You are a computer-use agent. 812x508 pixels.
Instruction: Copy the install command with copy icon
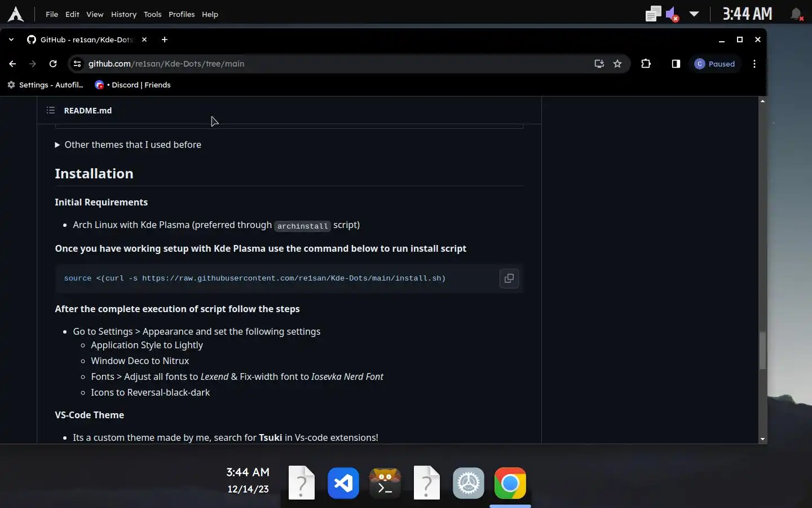point(509,278)
